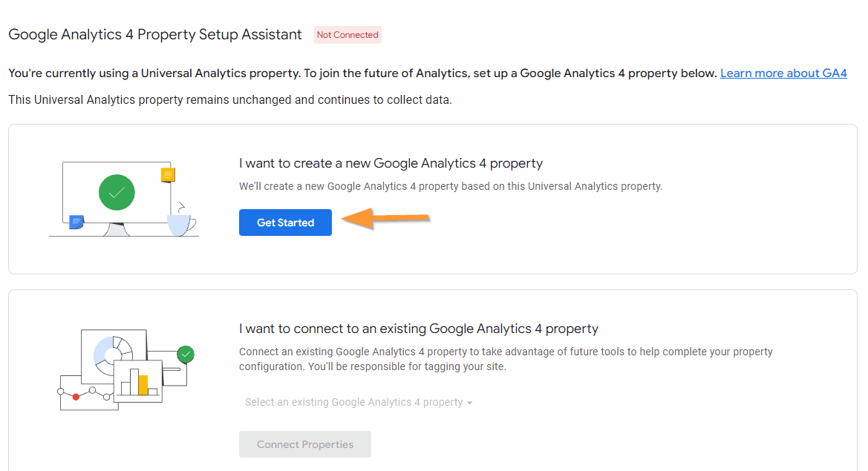Open the existing Google Analytics 4 property dropdown
The image size is (868, 471).
[358, 402]
